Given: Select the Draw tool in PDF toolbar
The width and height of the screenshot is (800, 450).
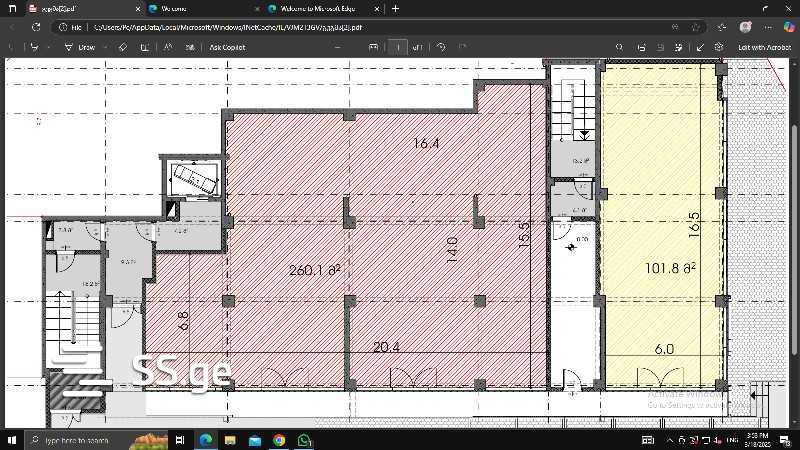Looking at the screenshot, I should point(80,47).
